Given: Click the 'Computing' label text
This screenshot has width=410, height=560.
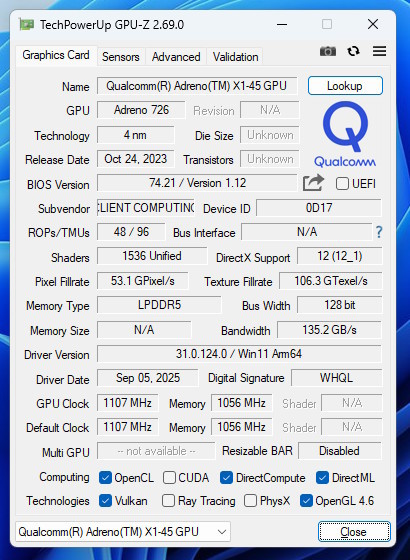Looking at the screenshot, I should pyautogui.click(x=64, y=477).
